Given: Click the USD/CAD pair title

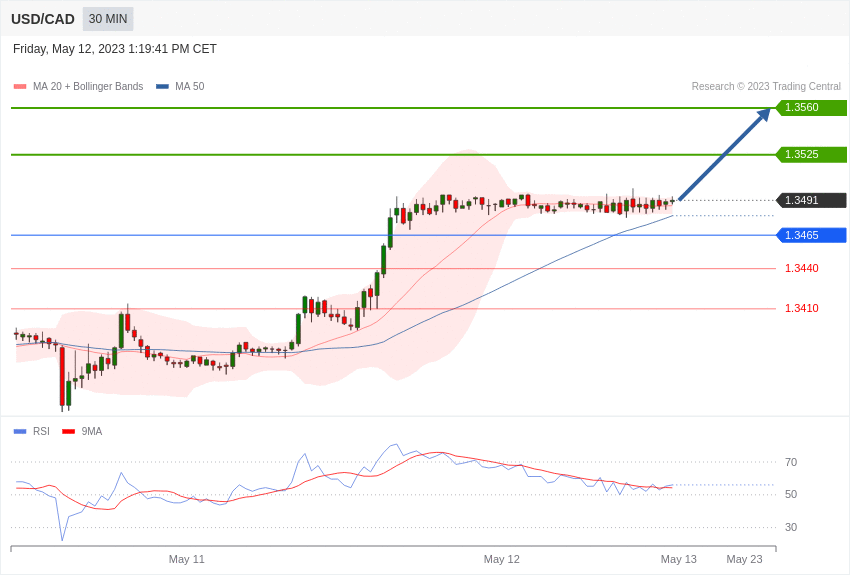Looking at the screenshot, I should [43, 19].
